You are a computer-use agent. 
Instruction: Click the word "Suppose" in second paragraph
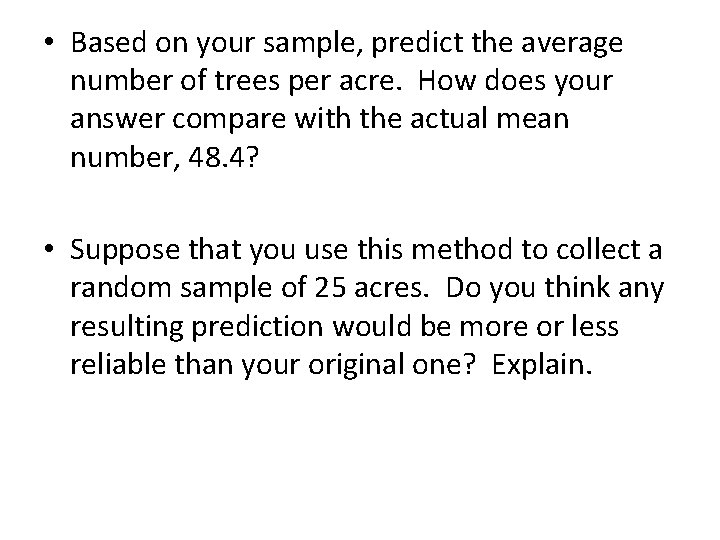click(x=125, y=252)
